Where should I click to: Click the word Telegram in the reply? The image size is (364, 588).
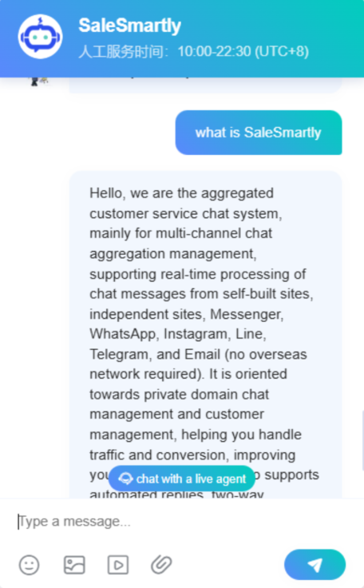point(119,354)
